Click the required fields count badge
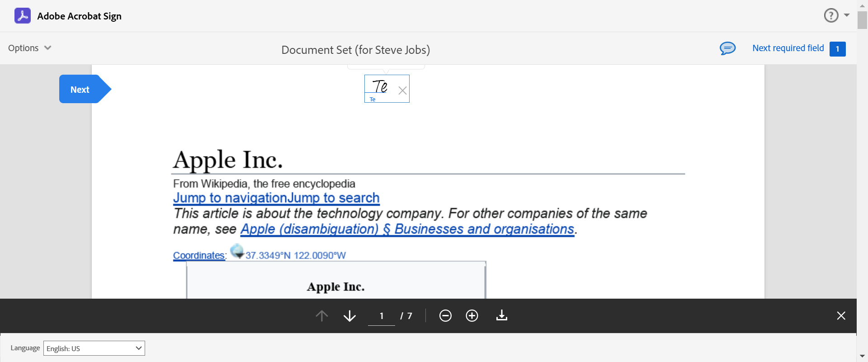 [838, 49]
